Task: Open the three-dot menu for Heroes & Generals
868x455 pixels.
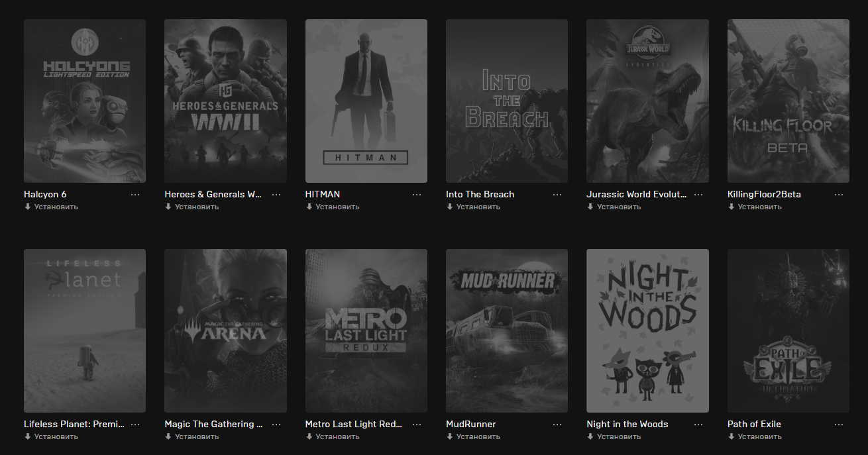Action: pyautogui.click(x=276, y=195)
